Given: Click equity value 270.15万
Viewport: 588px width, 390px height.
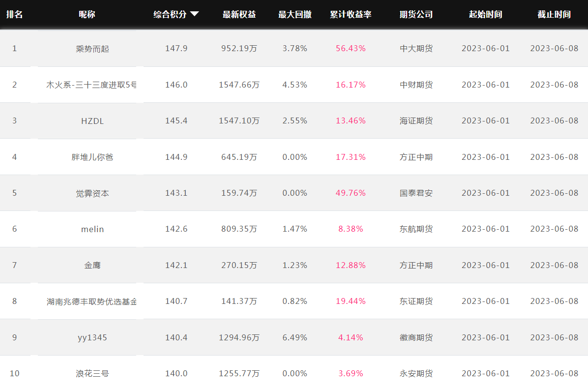Looking at the screenshot, I should [x=239, y=265].
